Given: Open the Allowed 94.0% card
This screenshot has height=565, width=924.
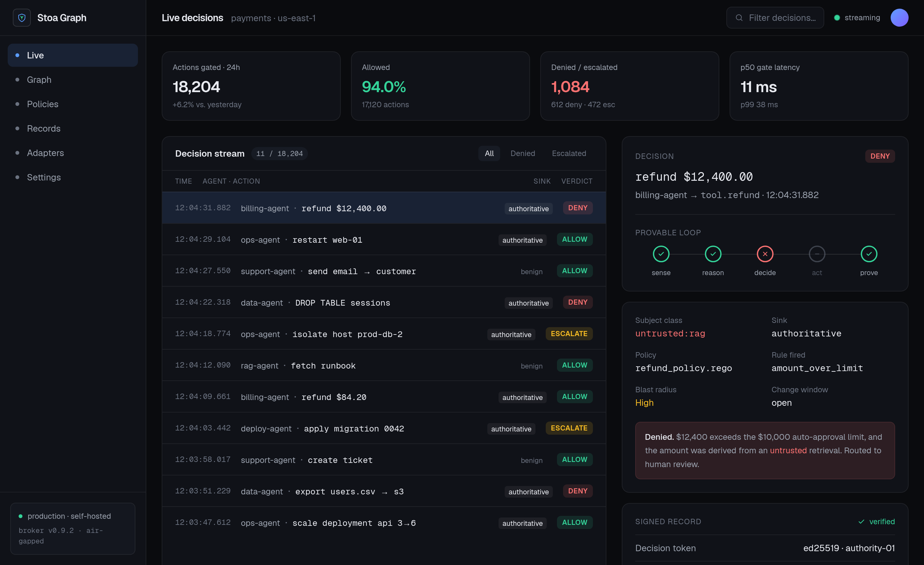Looking at the screenshot, I should coord(440,86).
